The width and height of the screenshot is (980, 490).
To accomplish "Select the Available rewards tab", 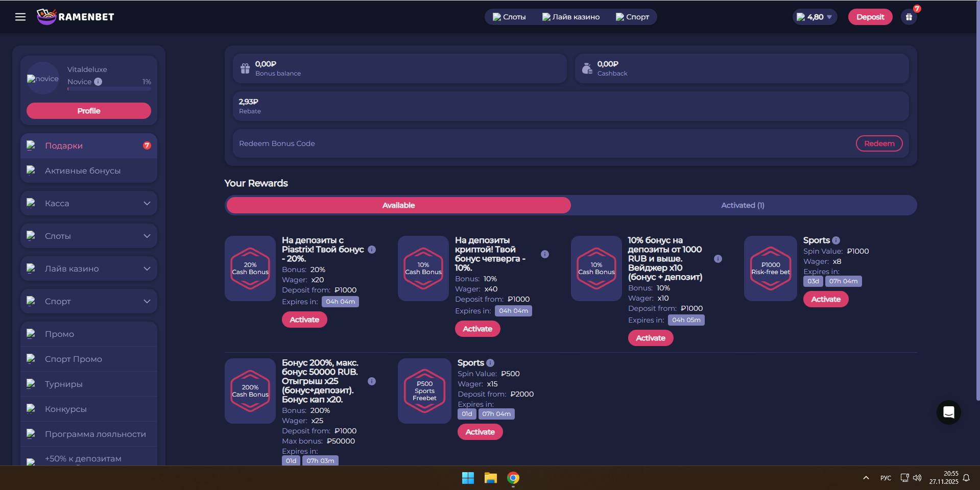I will 398,205.
